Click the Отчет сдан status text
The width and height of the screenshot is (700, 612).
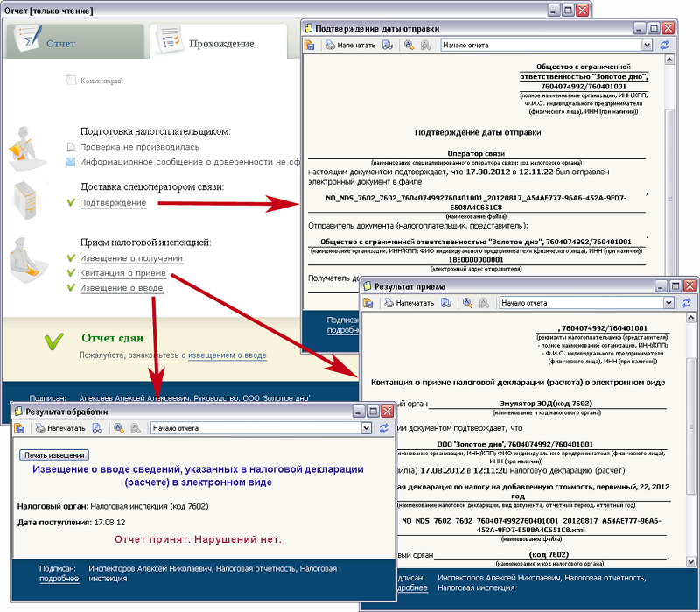point(113,338)
